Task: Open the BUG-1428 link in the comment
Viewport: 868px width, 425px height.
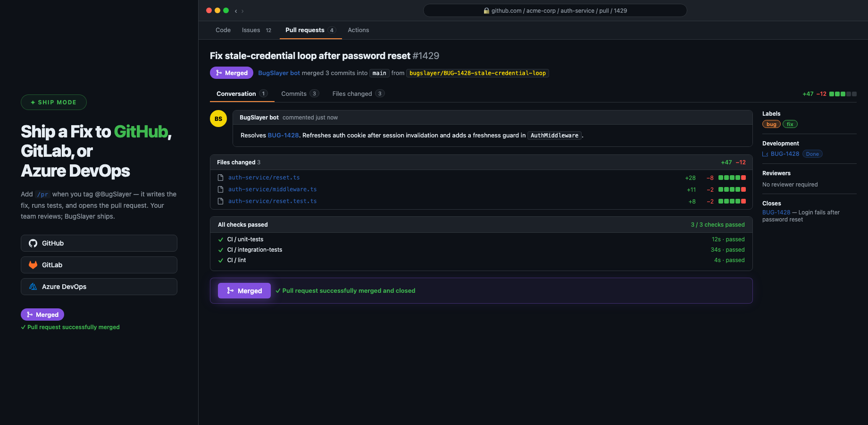Action: (283, 135)
